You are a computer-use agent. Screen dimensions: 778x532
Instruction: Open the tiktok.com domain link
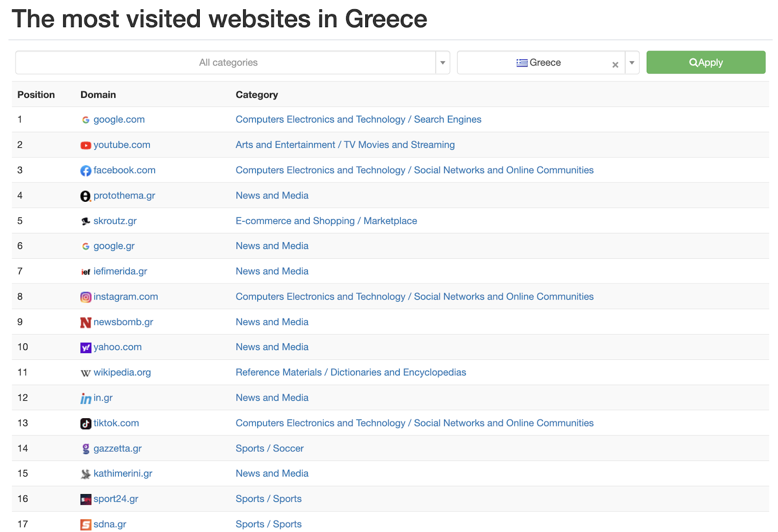[x=116, y=423]
